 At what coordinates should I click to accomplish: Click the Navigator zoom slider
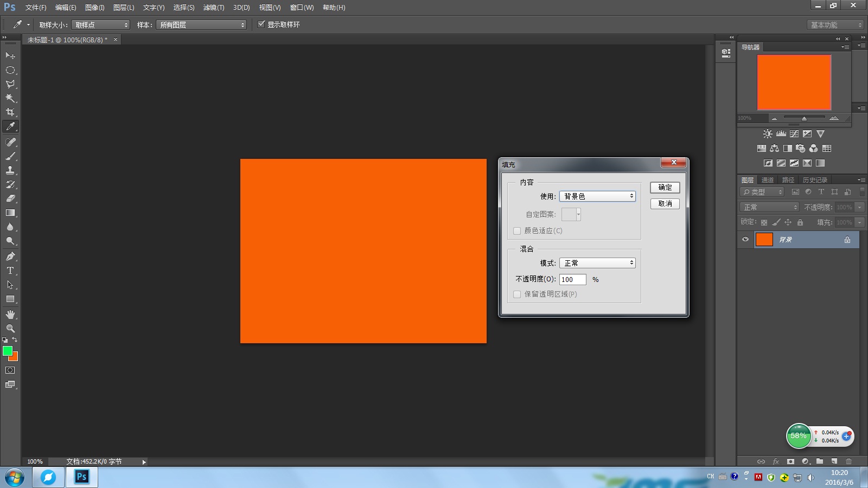[805, 118]
